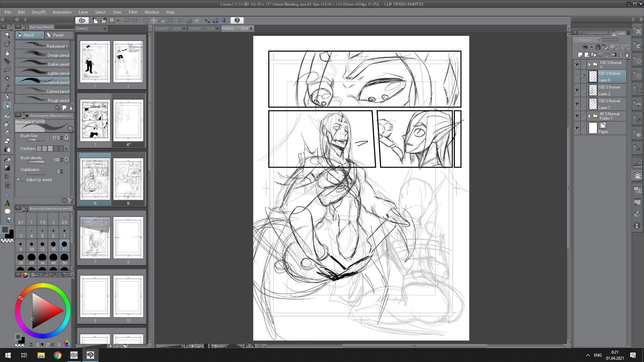
Task: Select the Balloon tool
Action: [7, 212]
